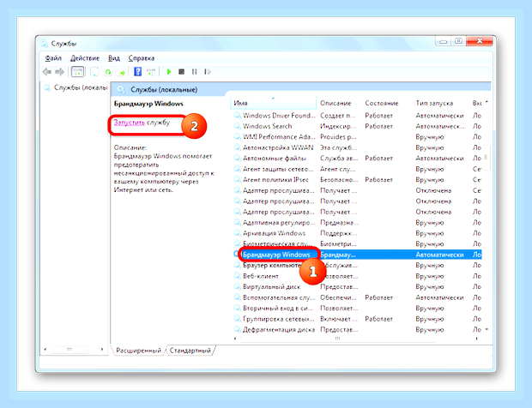The image size is (532, 408).
Task: Toggle the action pane toolbar icon
Action: [151, 72]
